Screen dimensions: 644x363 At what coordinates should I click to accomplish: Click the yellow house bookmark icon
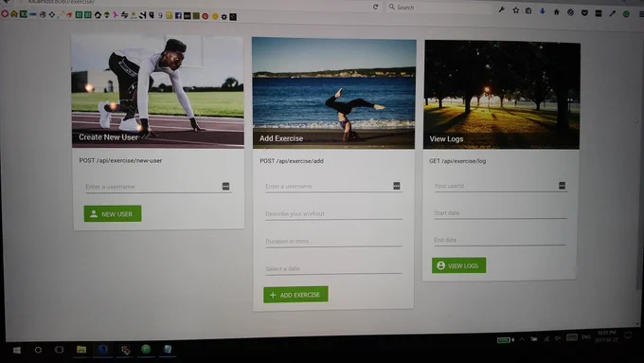(14, 14)
